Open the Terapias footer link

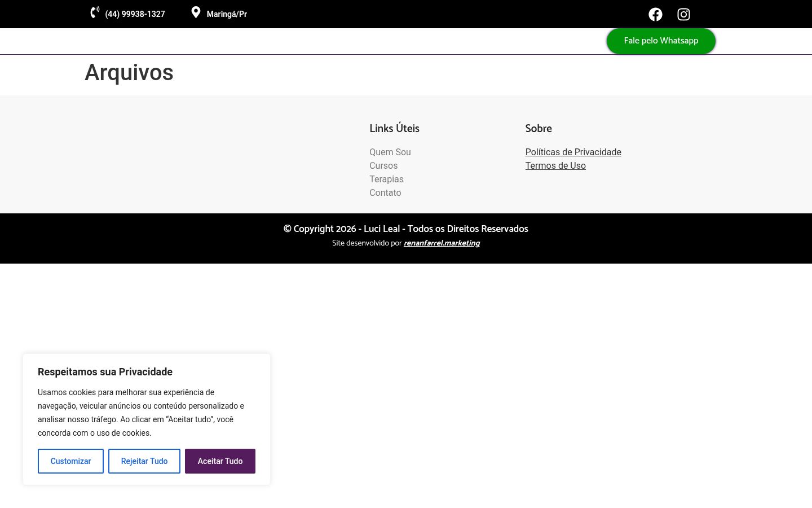point(386,179)
